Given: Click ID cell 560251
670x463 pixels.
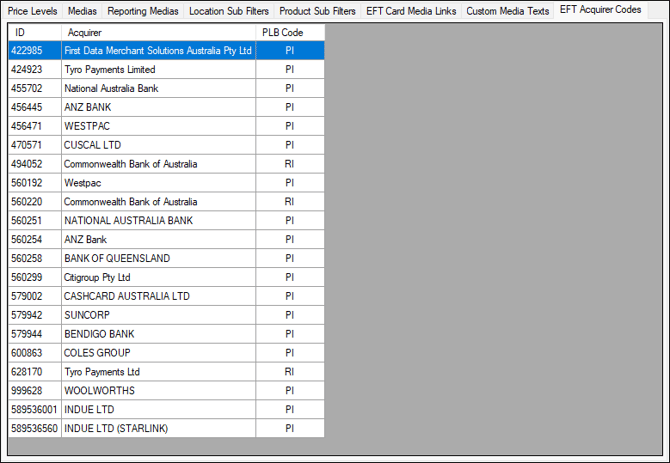Looking at the screenshot, I should (35, 220).
